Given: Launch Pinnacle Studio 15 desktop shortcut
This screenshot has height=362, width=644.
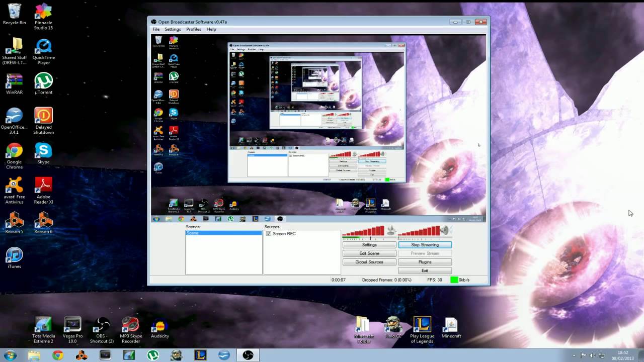Looking at the screenshot, I should 44,16.
